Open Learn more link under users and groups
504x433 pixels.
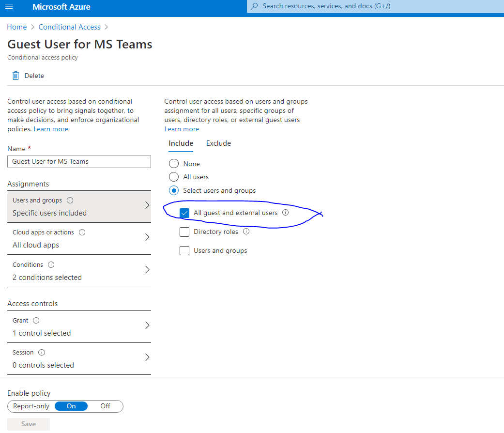point(182,129)
